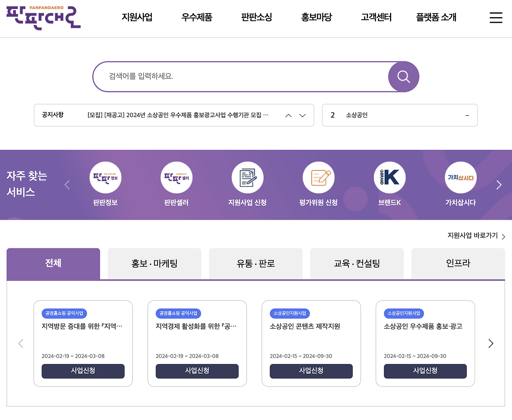This screenshot has height=420, width=512.
Task: Click the next arrow on the support program cards
Action: (x=491, y=343)
